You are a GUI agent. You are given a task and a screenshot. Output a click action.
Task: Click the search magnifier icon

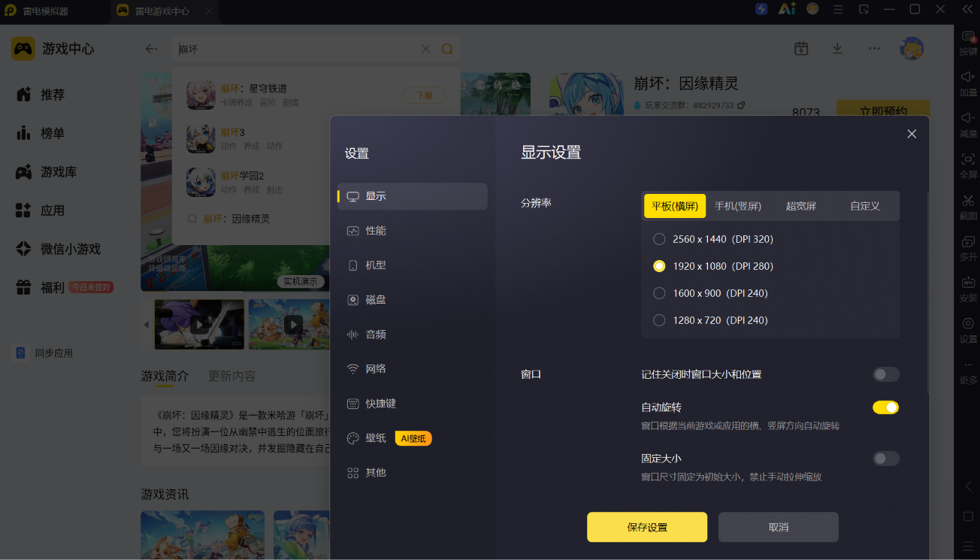[x=447, y=49]
